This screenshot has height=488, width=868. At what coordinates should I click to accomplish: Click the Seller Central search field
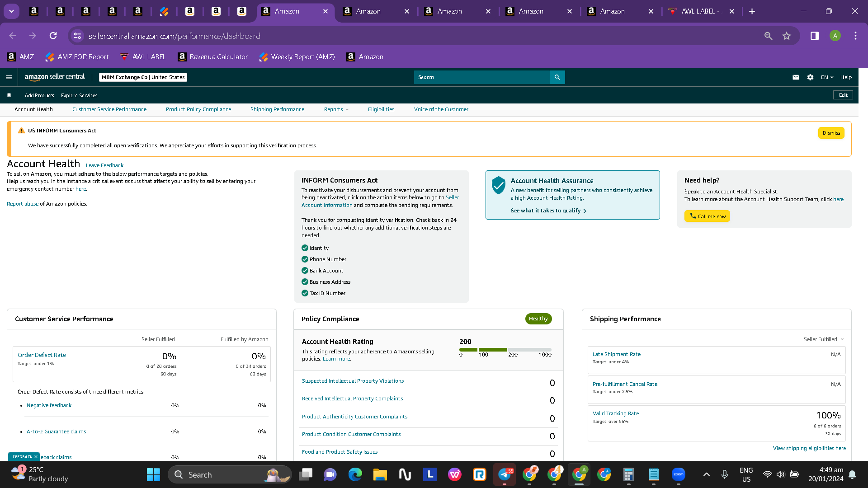point(482,77)
